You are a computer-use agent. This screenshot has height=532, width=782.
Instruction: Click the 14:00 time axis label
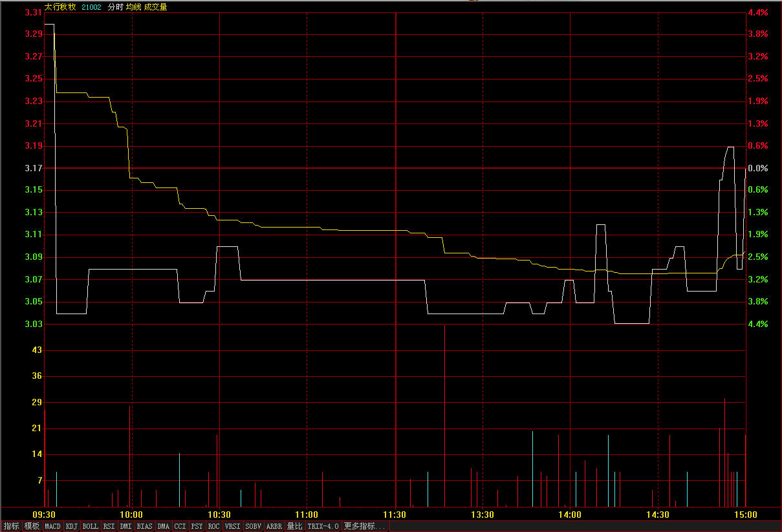[570, 515]
